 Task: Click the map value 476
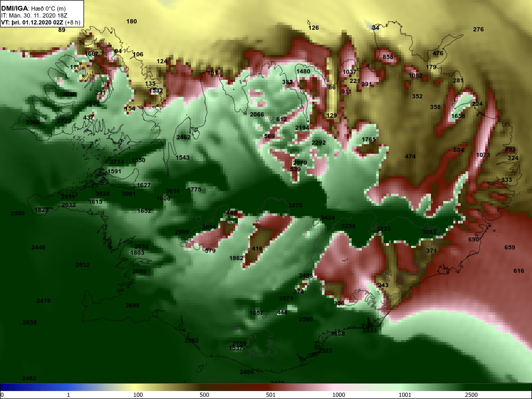(x=438, y=53)
